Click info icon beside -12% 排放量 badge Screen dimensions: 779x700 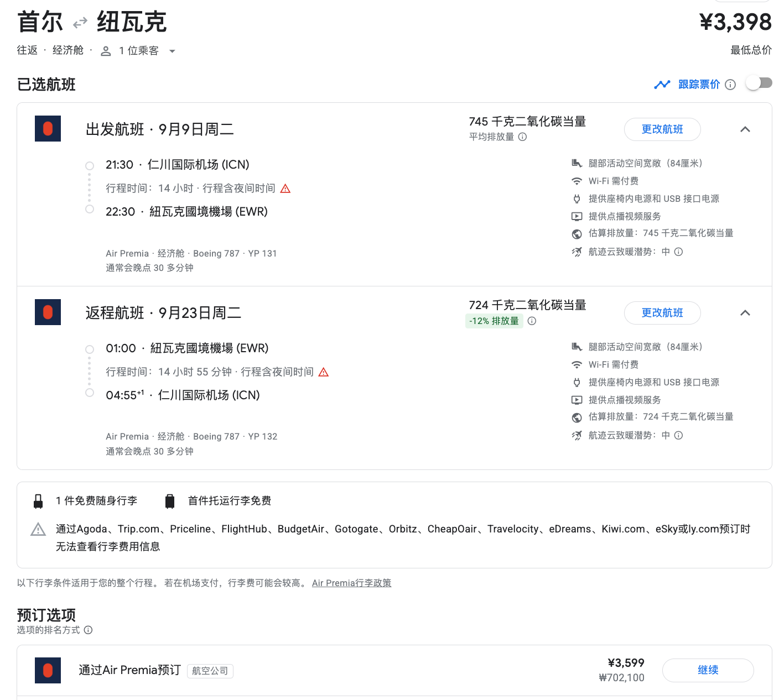tap(532, 321)
